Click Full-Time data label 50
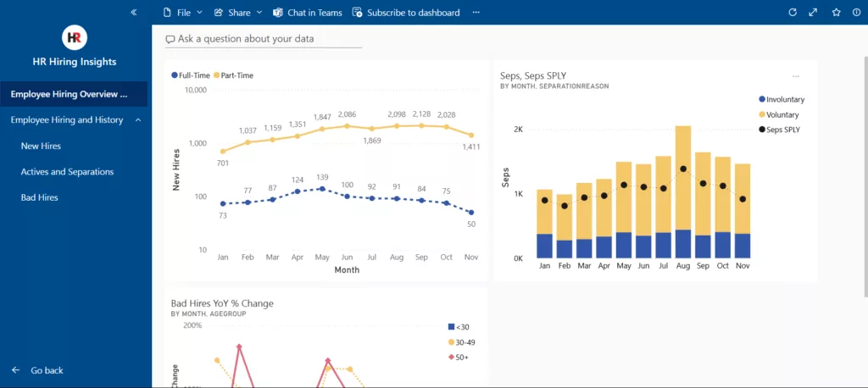868x388 pixels. coord(471,224)
